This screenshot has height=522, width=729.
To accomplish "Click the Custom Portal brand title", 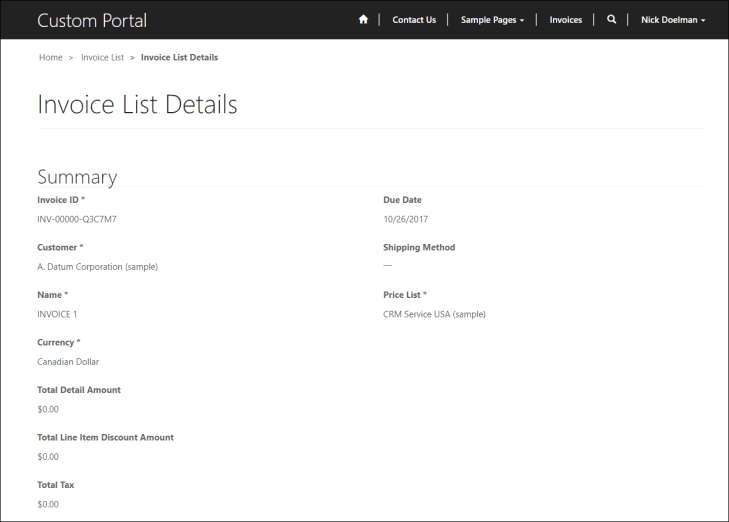I will pyautogui.click(x=92, y=20).
